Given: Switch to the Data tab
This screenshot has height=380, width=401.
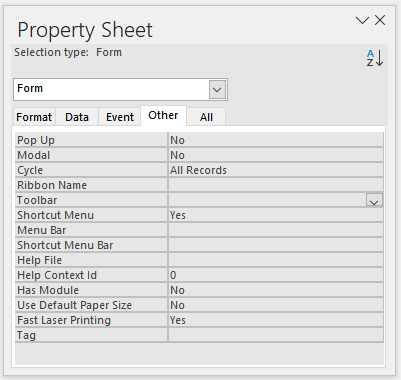Looking at the screenshot, I should click(x=77, y=117).
